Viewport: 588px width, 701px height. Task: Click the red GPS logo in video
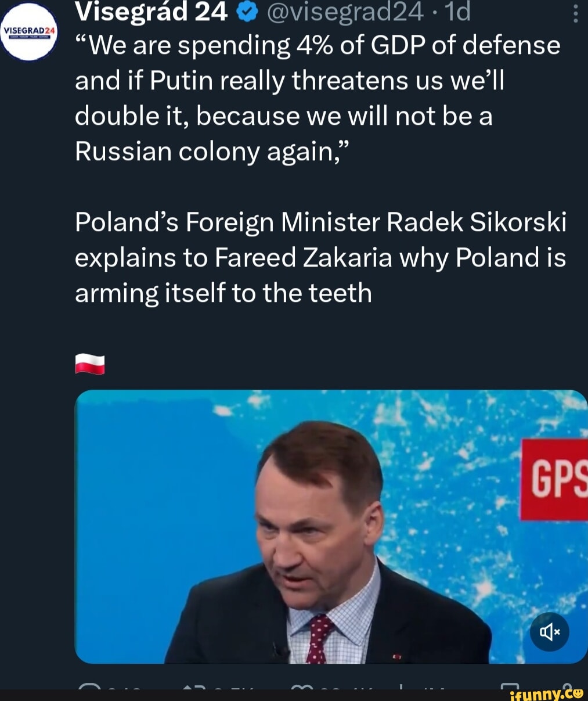554,479
